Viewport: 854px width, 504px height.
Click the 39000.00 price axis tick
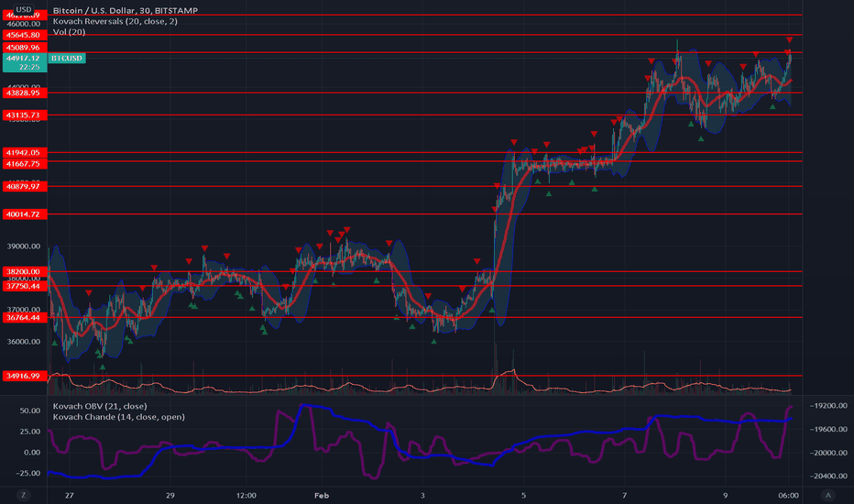point(24,247)
